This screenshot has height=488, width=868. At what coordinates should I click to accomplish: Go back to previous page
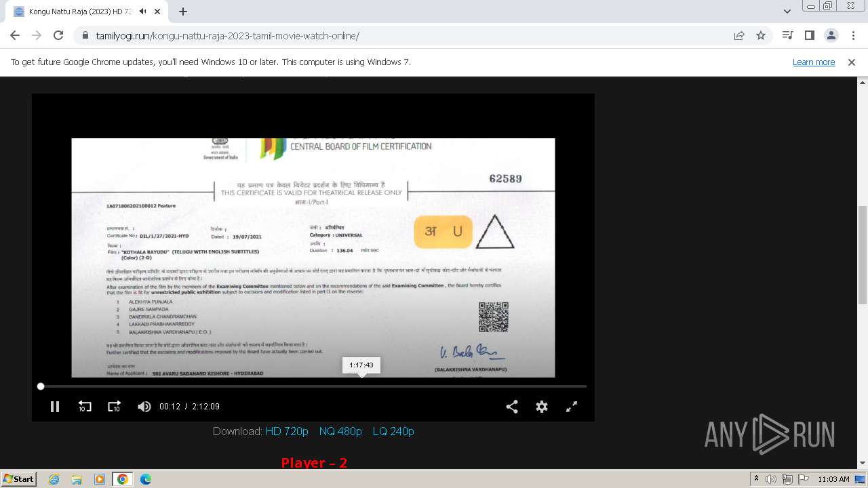(x=15, y=35)
